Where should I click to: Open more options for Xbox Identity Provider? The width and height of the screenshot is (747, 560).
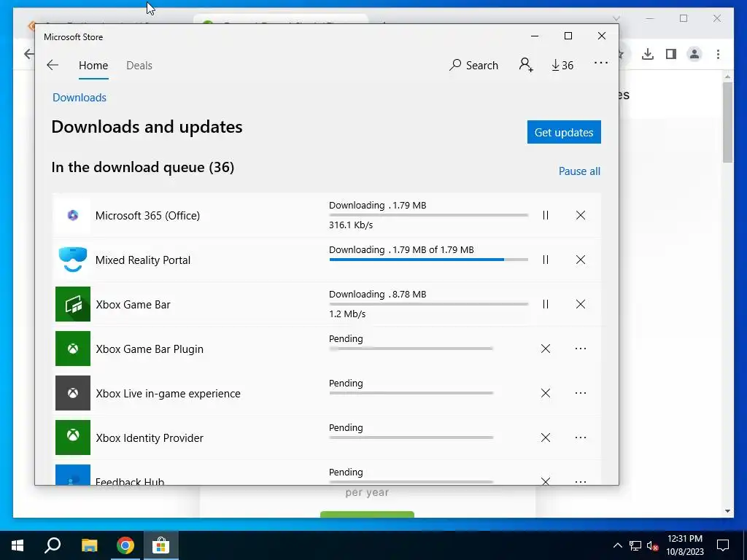click(580, 437)
